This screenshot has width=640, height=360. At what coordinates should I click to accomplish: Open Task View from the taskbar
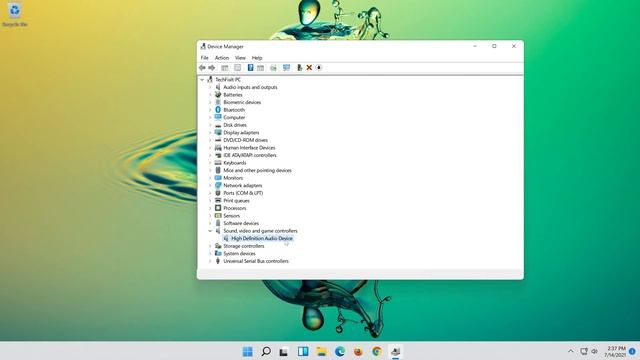click(x=284, y=351)
